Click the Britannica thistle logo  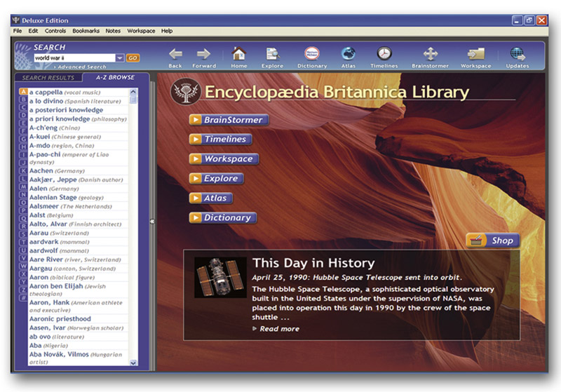[x=185, y=92]
